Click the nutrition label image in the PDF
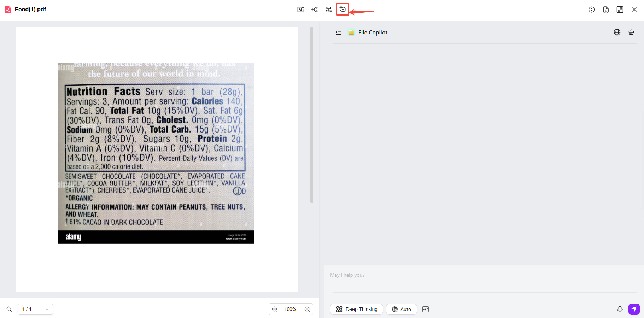 [x=156, y=153]
